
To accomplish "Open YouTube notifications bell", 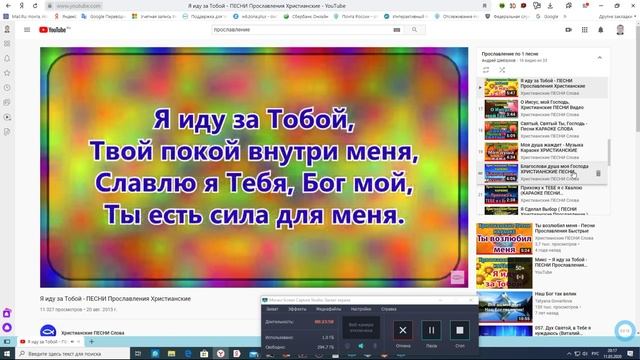I will (x=600, y=30).
